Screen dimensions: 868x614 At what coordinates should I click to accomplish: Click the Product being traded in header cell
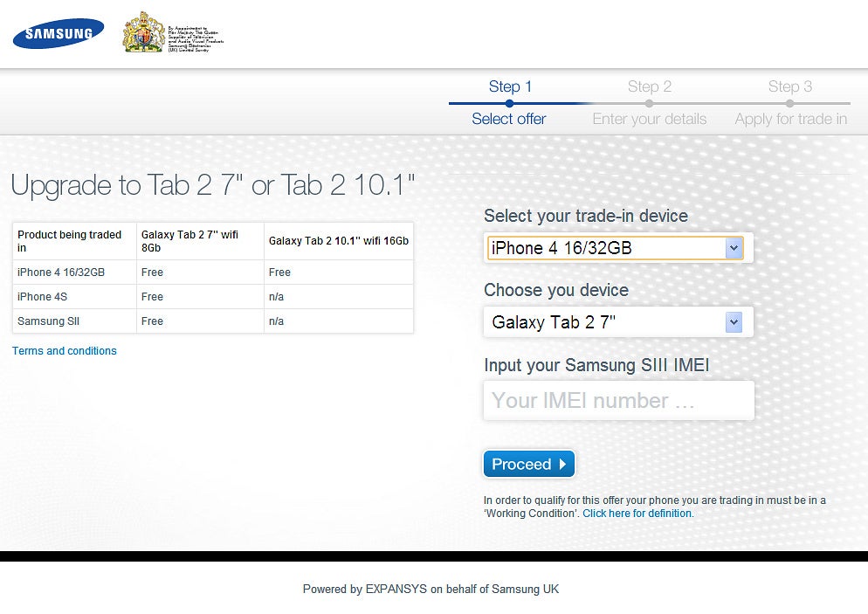coord(74,241)
